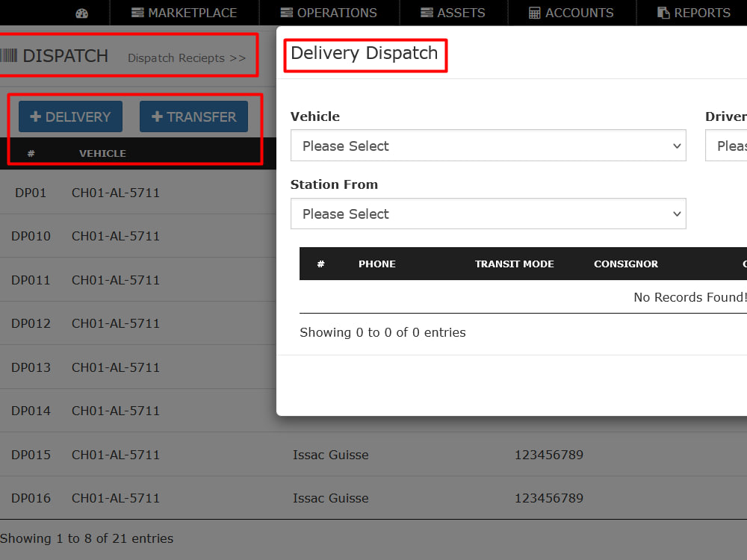This screenshot has width=747, height=560.
Task: Select the DP013 row cell
Action: (31, 367)
